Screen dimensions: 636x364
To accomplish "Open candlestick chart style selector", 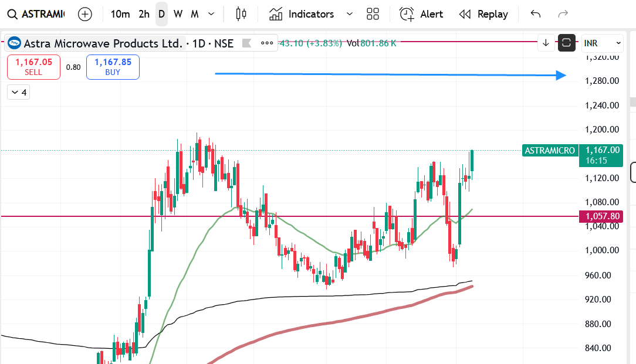I will [x=241, y=14].
